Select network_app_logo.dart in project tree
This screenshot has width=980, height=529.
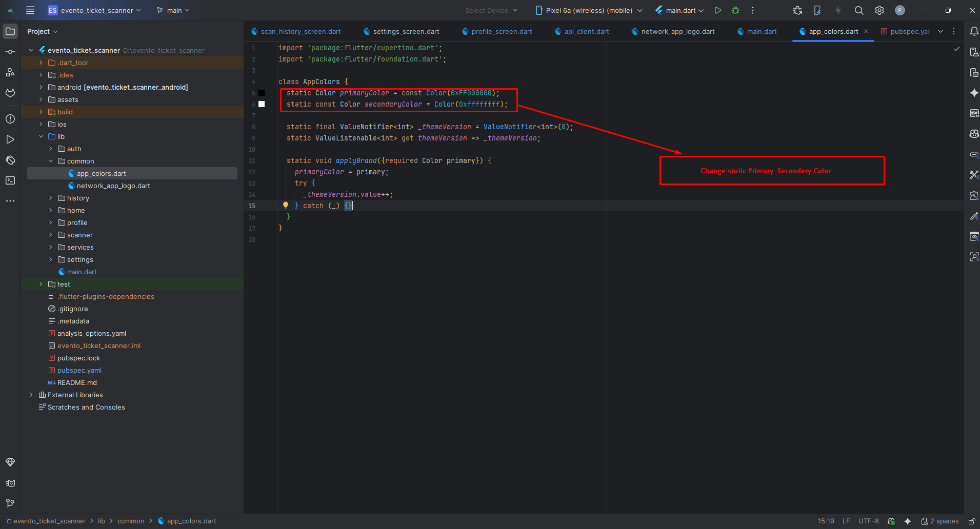[113, 186]
